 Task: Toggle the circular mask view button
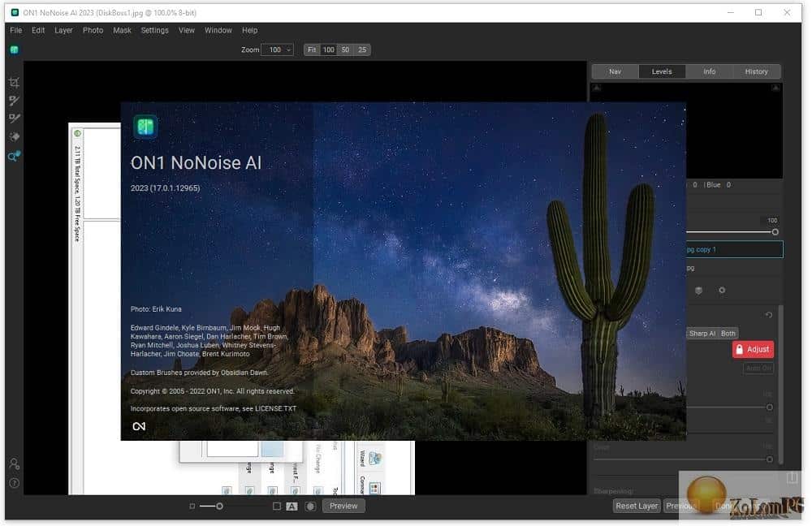point(310,507)
